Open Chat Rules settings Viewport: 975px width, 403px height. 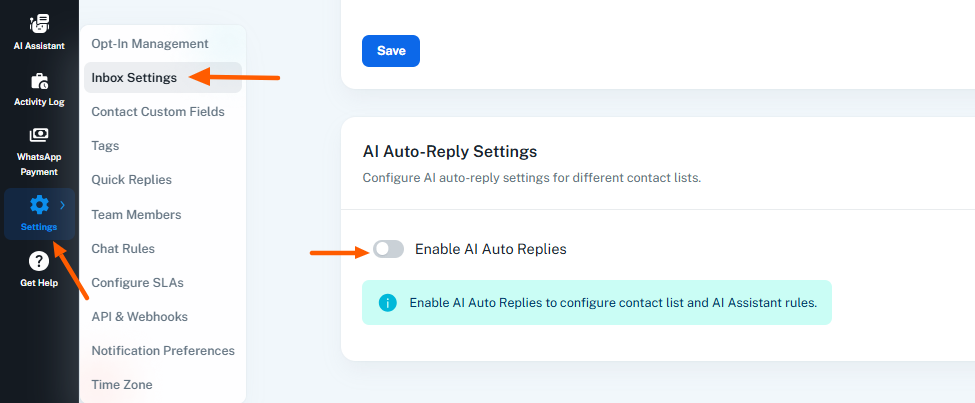click(123, 248)
